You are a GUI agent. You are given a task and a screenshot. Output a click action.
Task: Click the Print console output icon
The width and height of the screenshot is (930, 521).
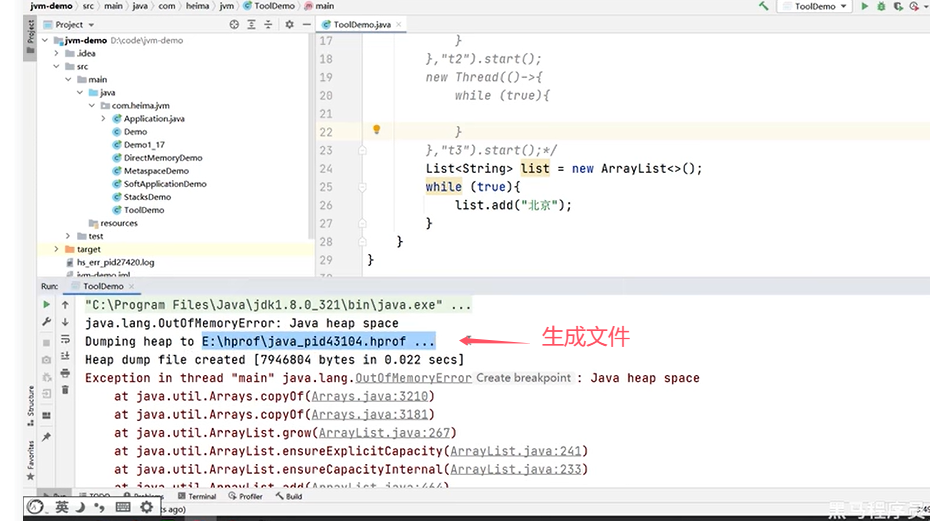point(65,373)
